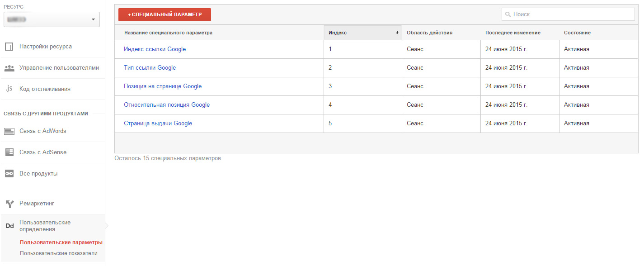Open Относительная позиция Google link
Screen dimensions: 644x266
[167, 105]
